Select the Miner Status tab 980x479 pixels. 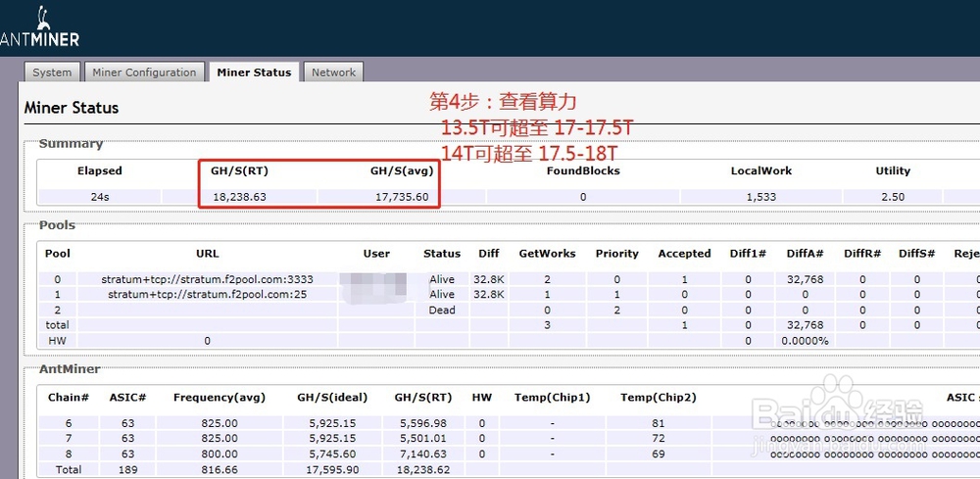click(x=254, y=72)
